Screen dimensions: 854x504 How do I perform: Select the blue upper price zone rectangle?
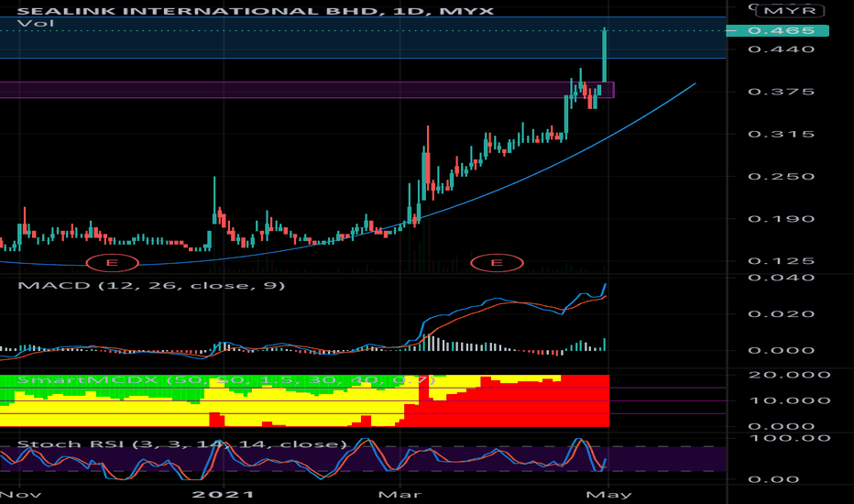tap(363, 38)
